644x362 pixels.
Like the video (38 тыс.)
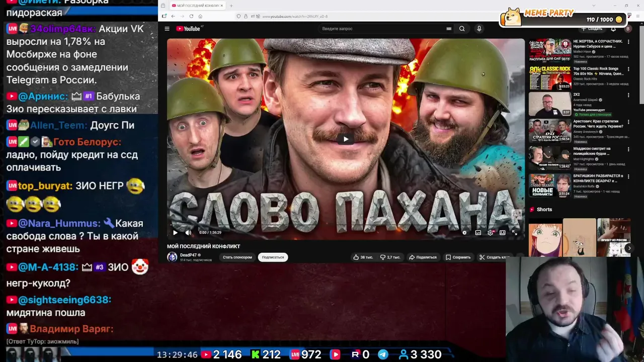[363, 257]
